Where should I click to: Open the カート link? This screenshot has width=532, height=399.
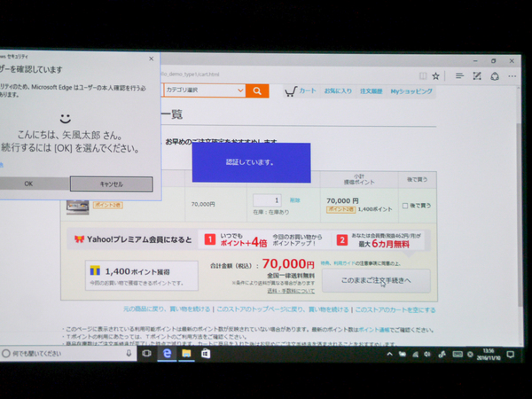tap(301, 91)
